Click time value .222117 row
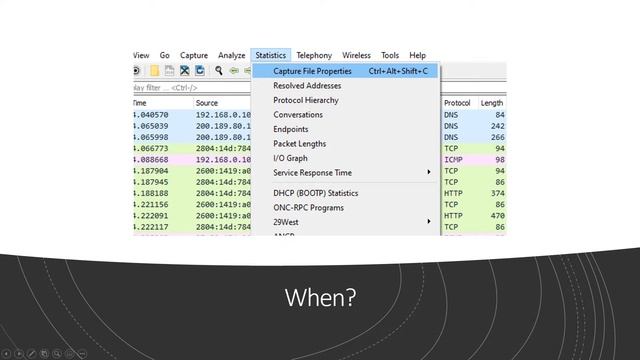 click(151, 227)
